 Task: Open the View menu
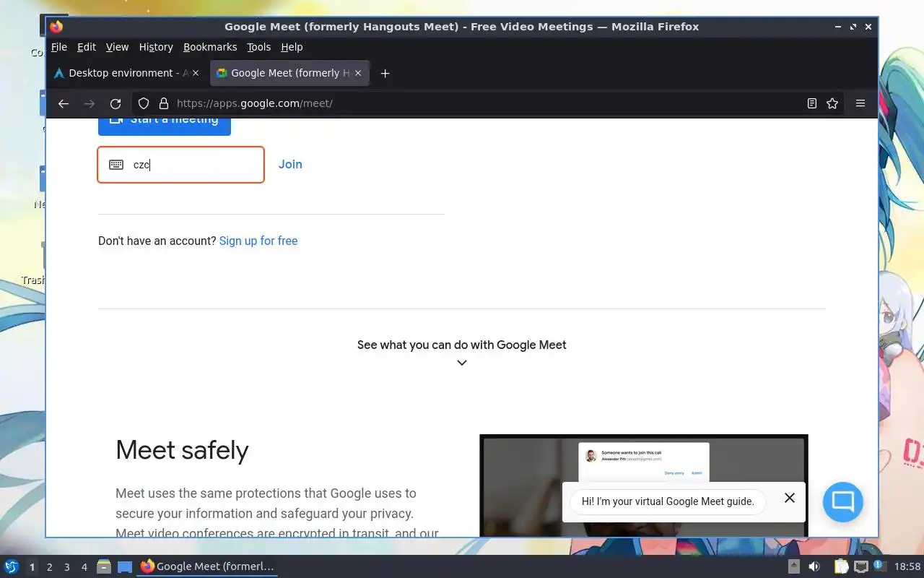tap(117, 47)
